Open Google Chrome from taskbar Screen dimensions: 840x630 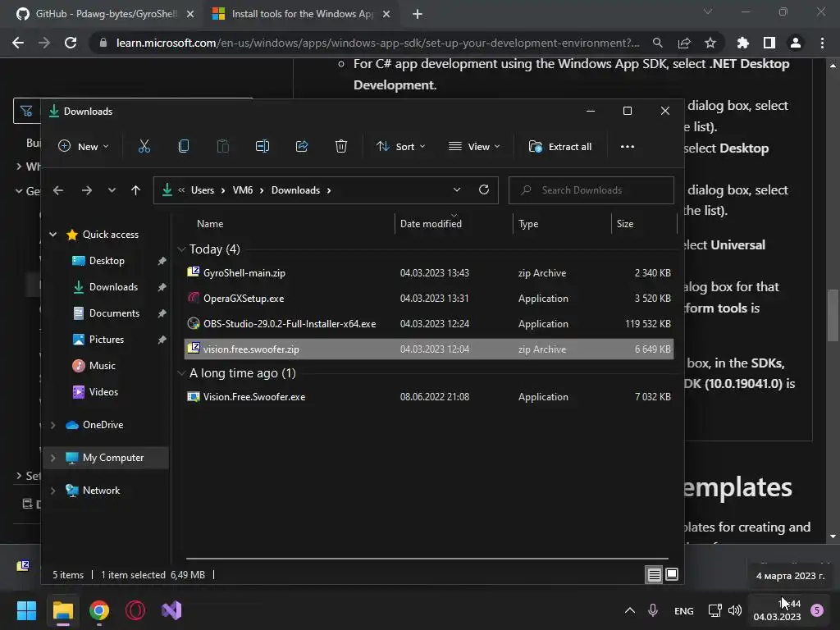pos(99,610)
